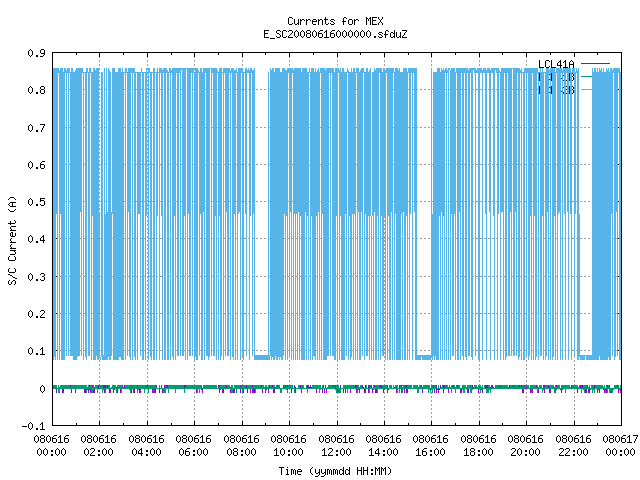Click the y-axis tick label '0.4'
This screenshot has height=480, width=640.
coord(36,239)
